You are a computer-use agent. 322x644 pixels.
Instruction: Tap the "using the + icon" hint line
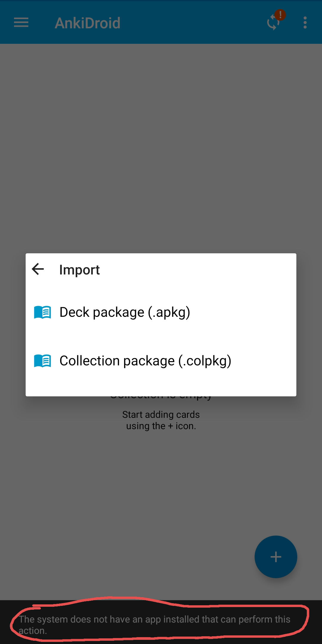point(161,426)
